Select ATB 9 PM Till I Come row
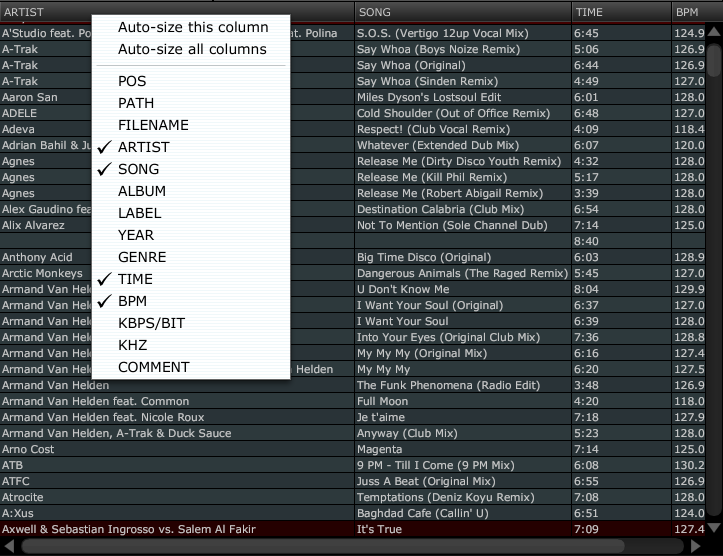 (450, 465)
